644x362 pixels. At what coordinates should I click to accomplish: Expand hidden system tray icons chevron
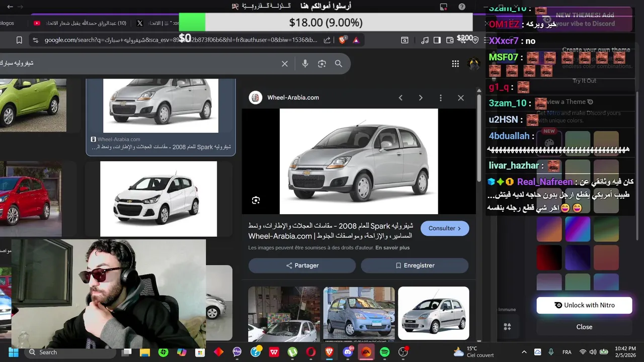click(524, 352)
